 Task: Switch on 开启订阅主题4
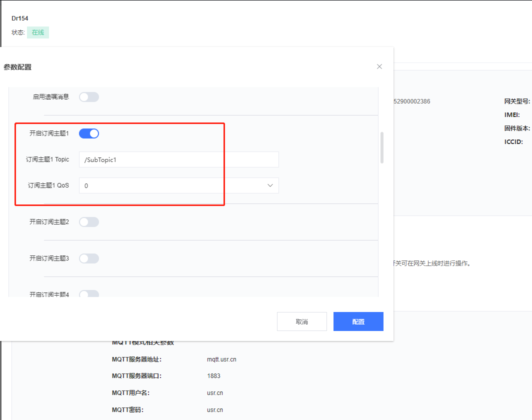coord(89,294)
